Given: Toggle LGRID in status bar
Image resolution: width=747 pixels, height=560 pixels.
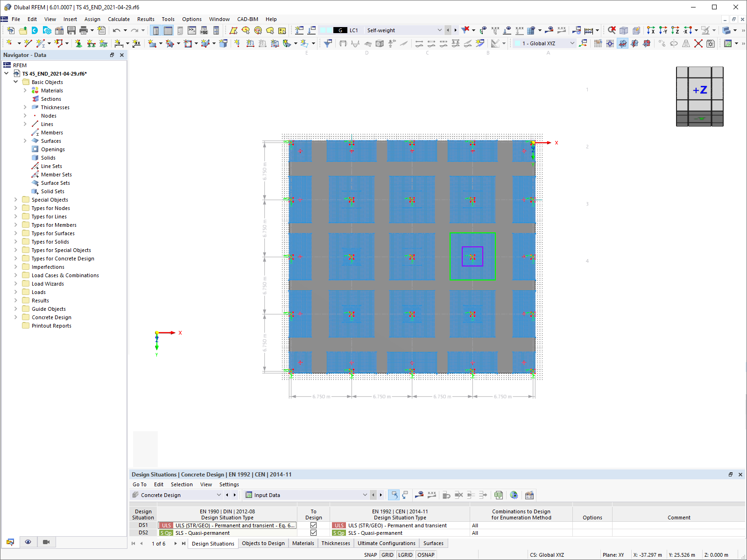Looking at the screenshot, I should (405, 555).
